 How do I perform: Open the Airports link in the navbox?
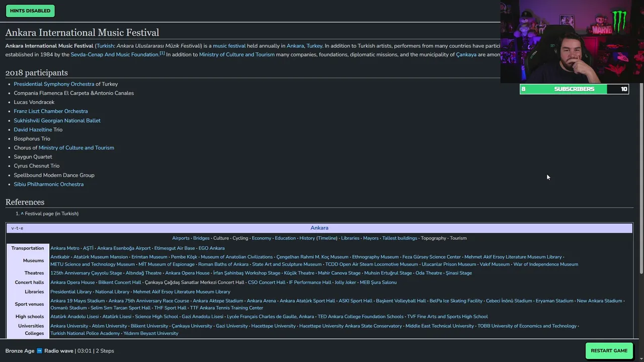point(181,238)
